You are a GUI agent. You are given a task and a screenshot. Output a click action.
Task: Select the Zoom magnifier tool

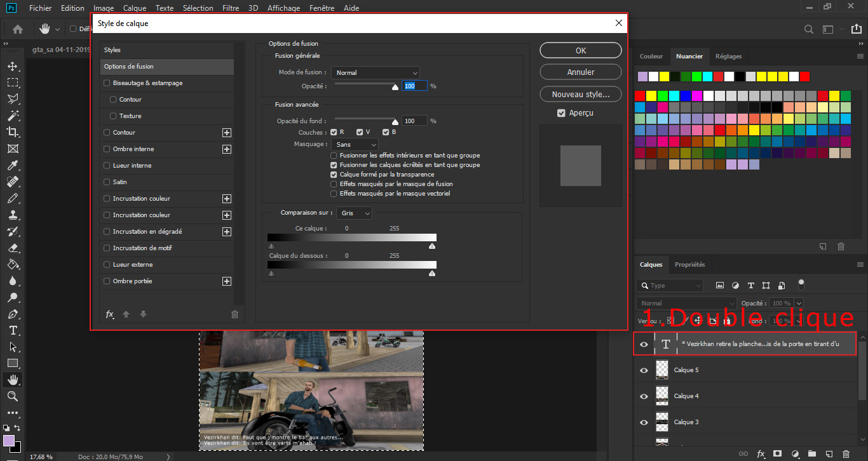tap(12, 396)
